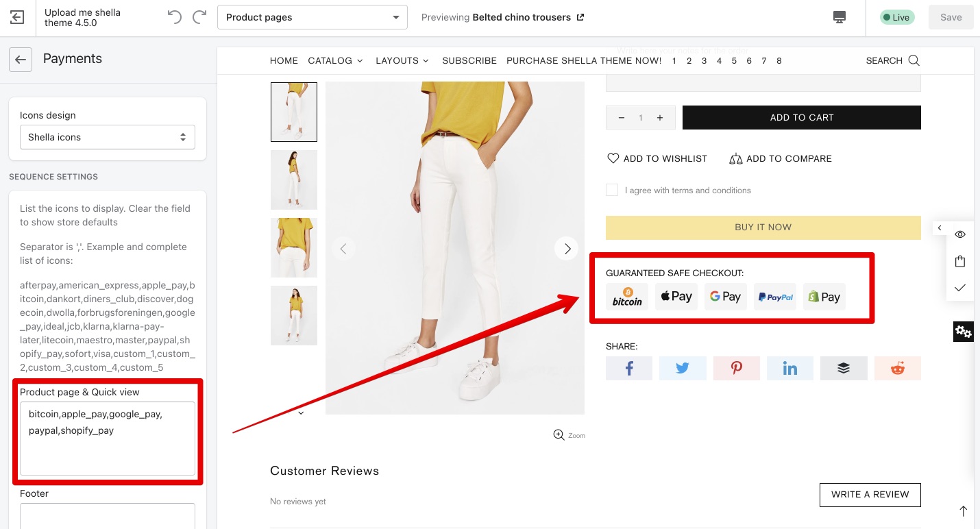
Task: Click the Shopify Pay icon
Action: [824, 297]
